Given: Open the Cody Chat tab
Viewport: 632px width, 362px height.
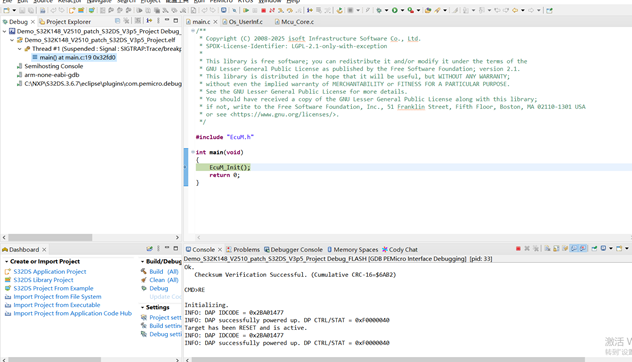Looking at the screenshot, I should tap(399, 250).
